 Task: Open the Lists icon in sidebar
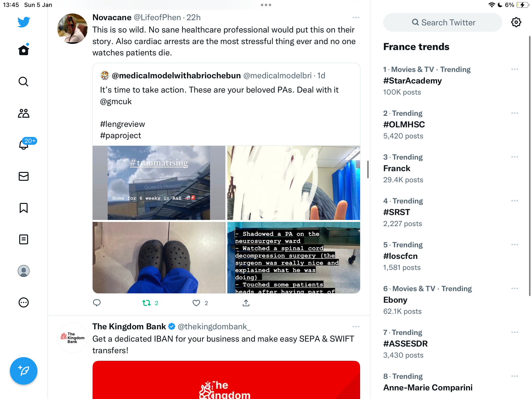click(24, 239)
